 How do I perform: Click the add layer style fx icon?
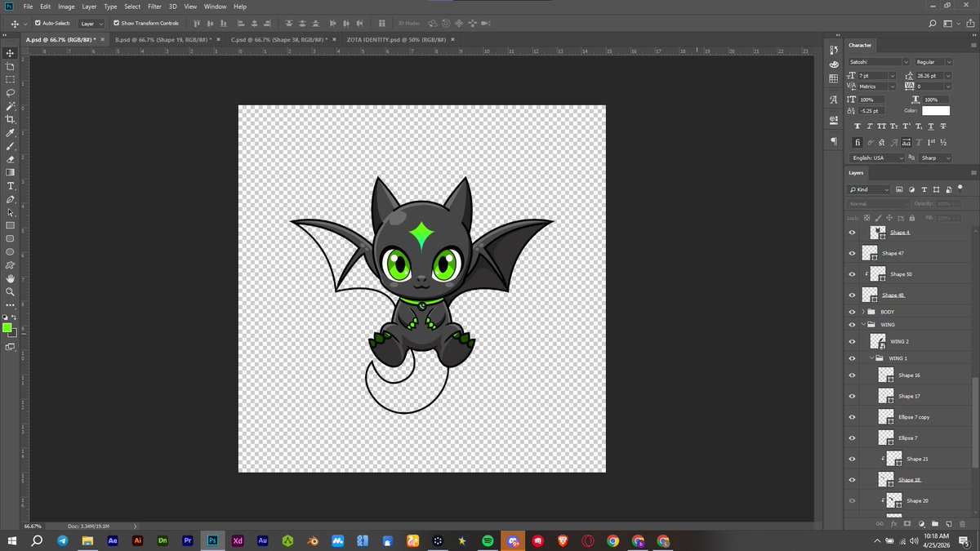[893, 523]
